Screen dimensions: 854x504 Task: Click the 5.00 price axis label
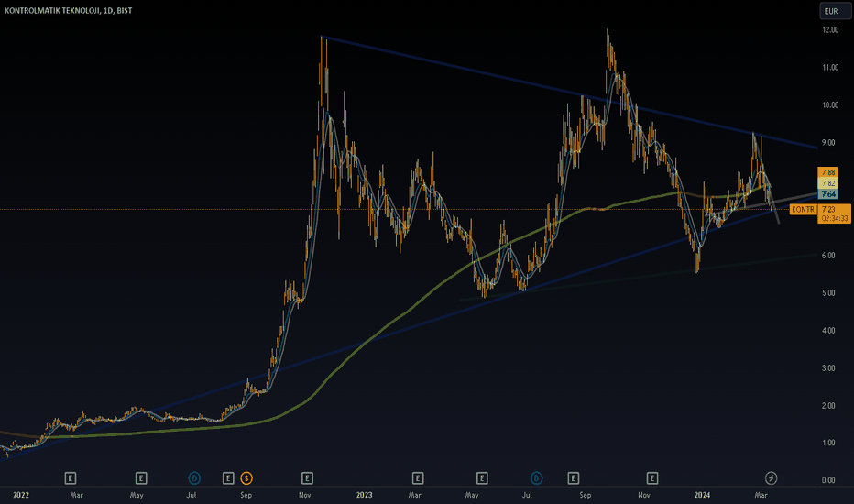(828, 293)
